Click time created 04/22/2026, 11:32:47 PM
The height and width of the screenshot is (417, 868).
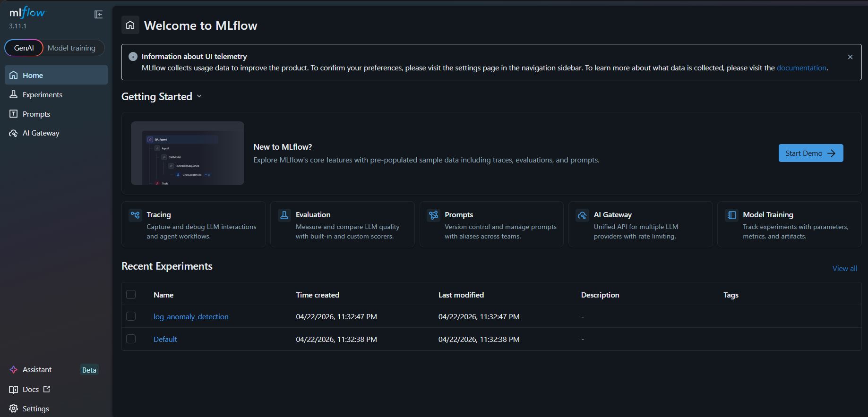coord(336,316)
